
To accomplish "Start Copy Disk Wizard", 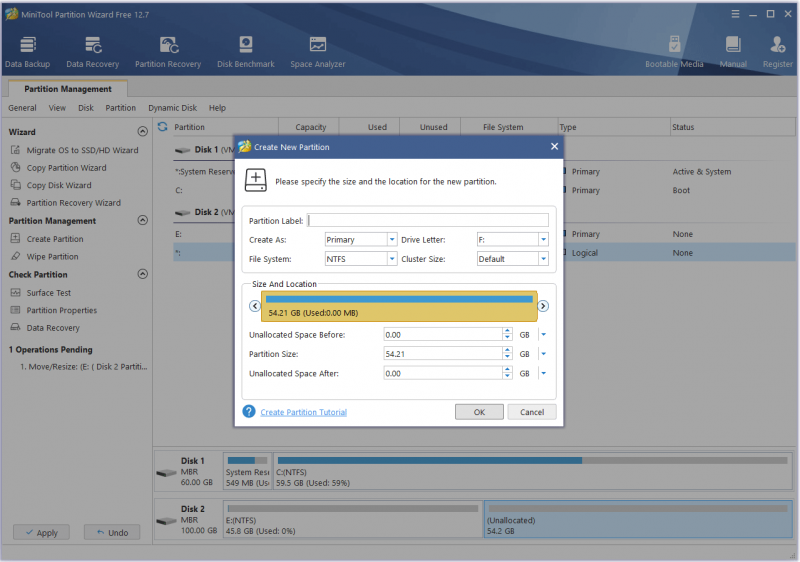I will tap(59, 185).
